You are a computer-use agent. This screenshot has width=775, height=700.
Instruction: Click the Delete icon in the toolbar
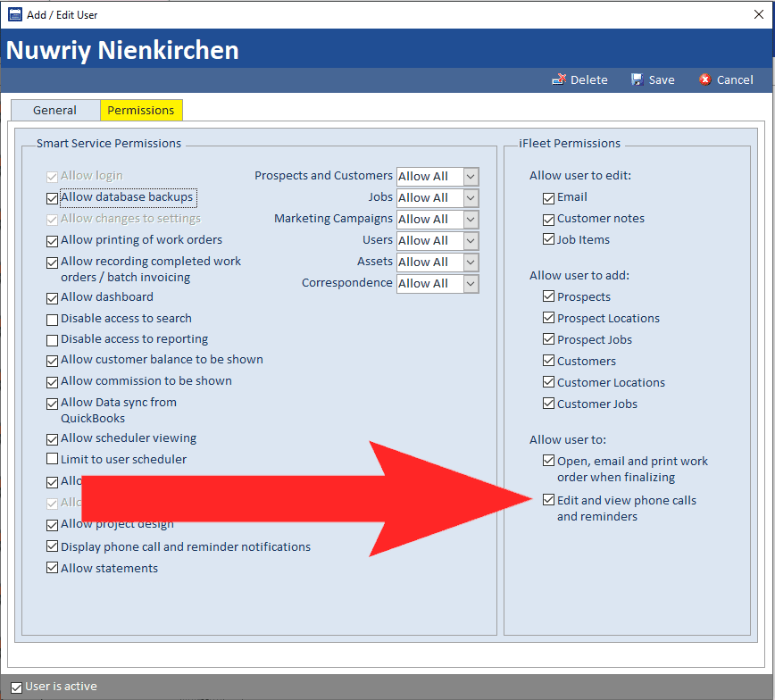559,79
